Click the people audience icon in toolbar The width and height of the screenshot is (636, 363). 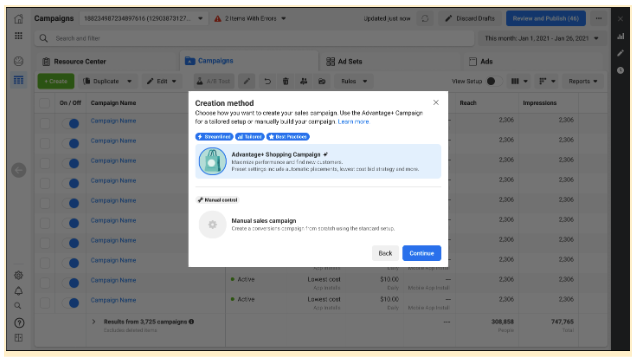pos(303,81)
